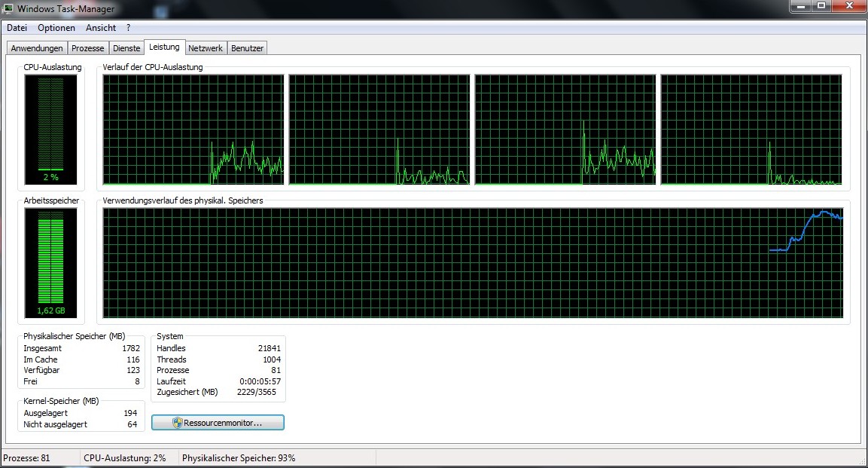The image size is (868, 468).
Task: Click the Prozesse value 81 under System
Action: (276, 370)
